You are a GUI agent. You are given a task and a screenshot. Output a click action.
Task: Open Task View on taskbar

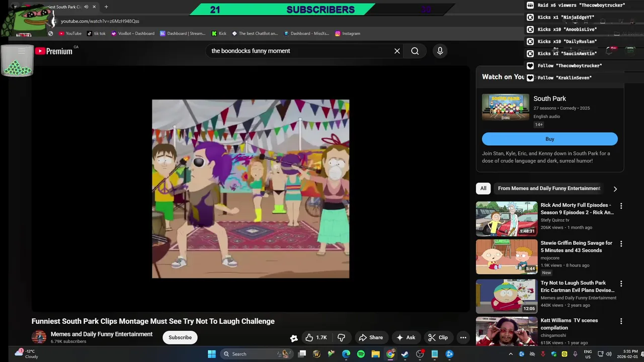(x=302, y=354)
